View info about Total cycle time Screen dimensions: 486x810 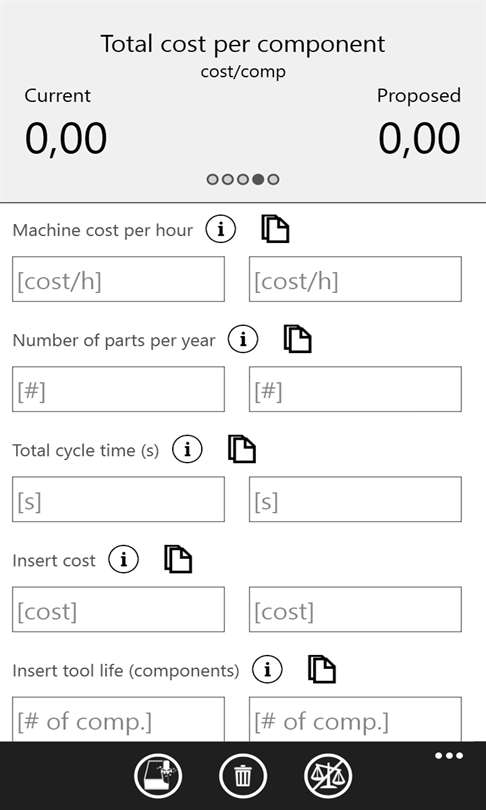click(x=187, y=450)
